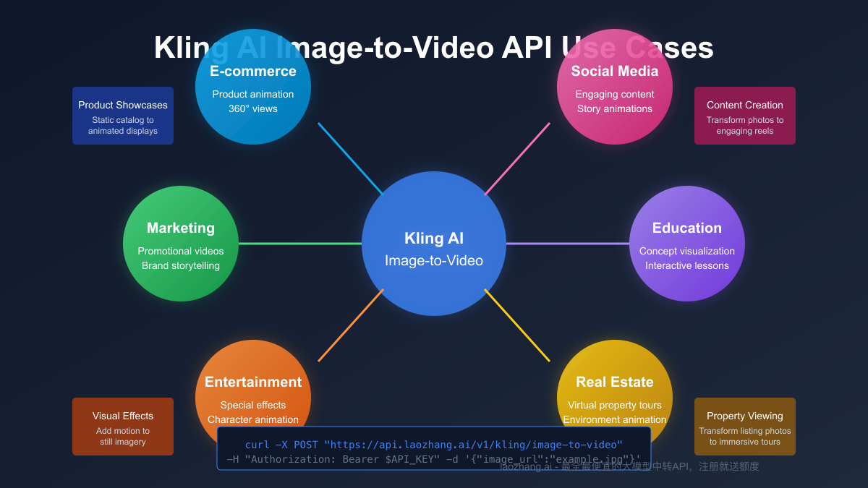Select the Social Media circle node
Screen dimensions: 868x488
click(x=614, y=85)
